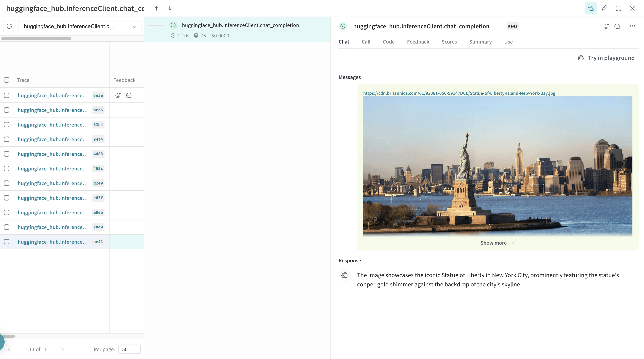644x359 pixels.
Task: Open the Summary tab
Action: pos(480,42)
